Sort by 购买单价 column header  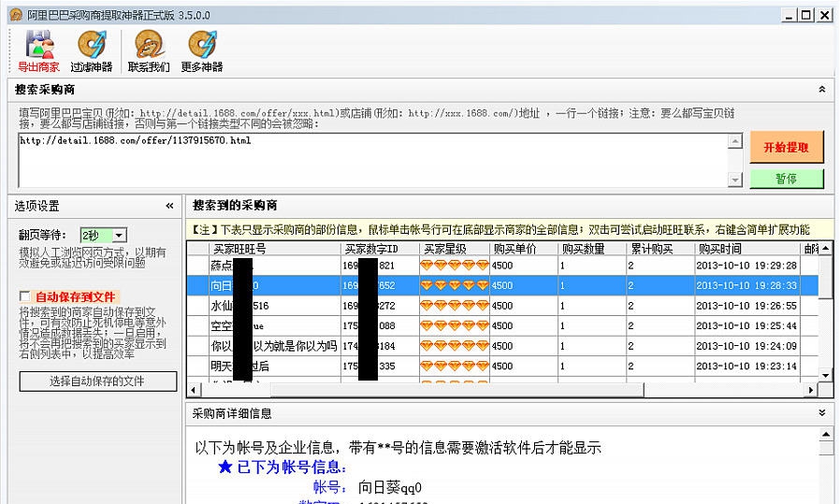click(524, 249)
